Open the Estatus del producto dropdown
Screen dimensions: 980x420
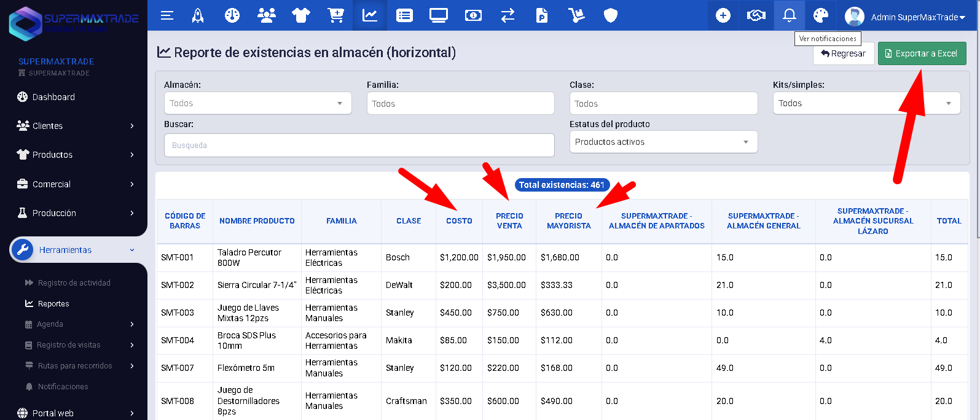(x=664, y=142)
